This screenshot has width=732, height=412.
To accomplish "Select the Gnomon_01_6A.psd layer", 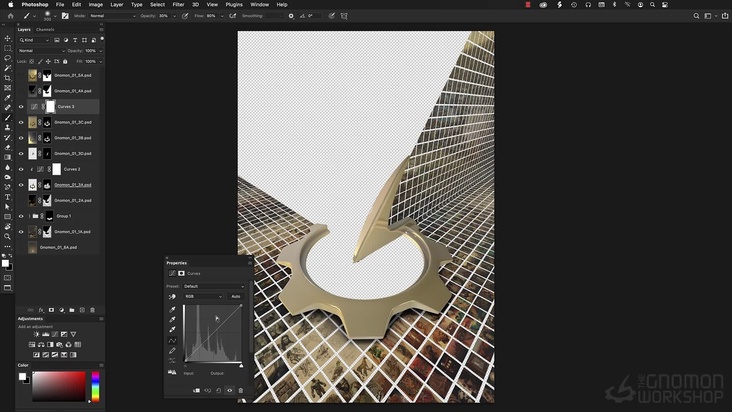I will coord(58,247).
